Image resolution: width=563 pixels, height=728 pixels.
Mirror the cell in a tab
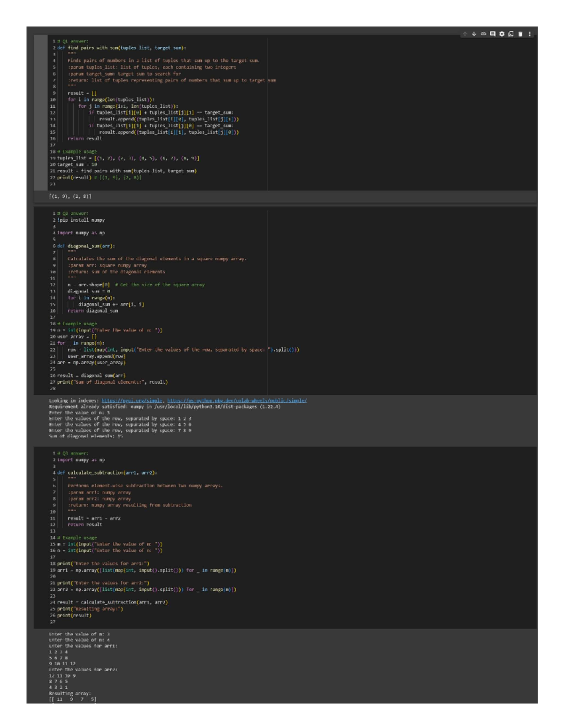511,34
